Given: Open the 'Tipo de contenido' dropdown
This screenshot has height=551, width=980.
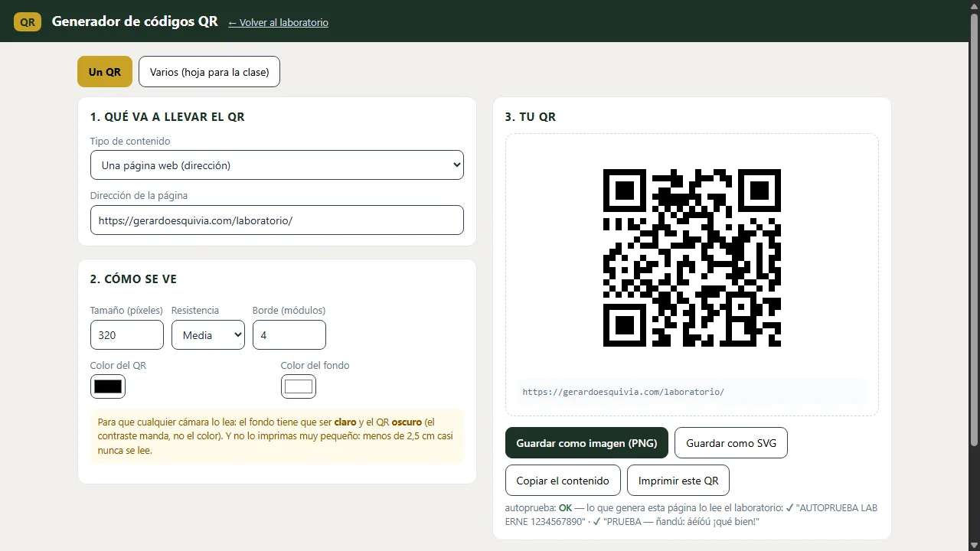Looking at the screenshot, I should pos(277,165).
